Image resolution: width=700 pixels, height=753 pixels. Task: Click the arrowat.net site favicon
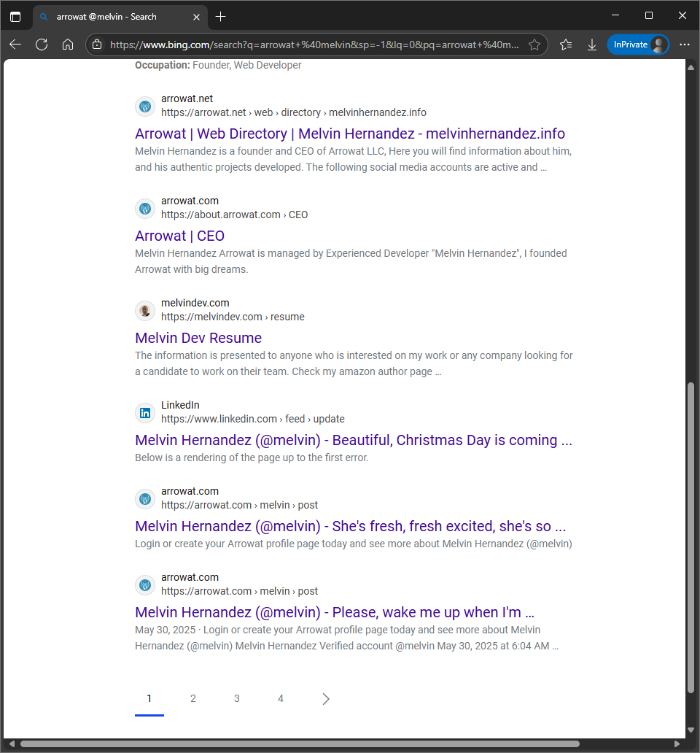tap(145, 106)
